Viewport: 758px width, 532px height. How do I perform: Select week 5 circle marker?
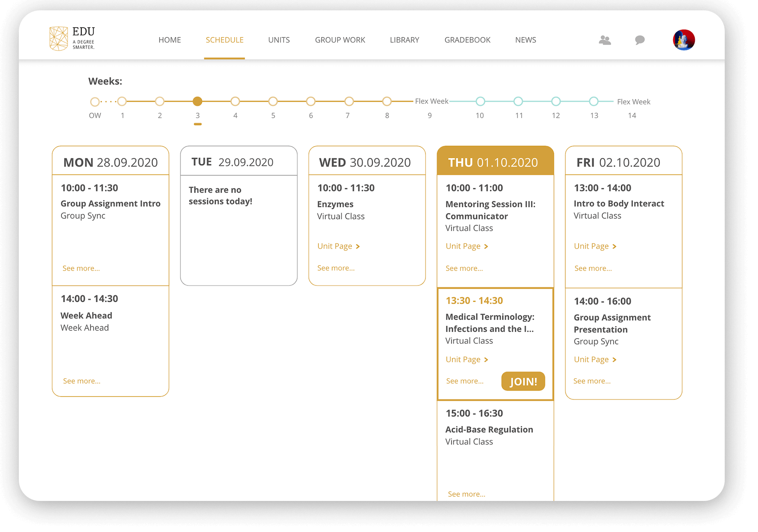[273, 101]
